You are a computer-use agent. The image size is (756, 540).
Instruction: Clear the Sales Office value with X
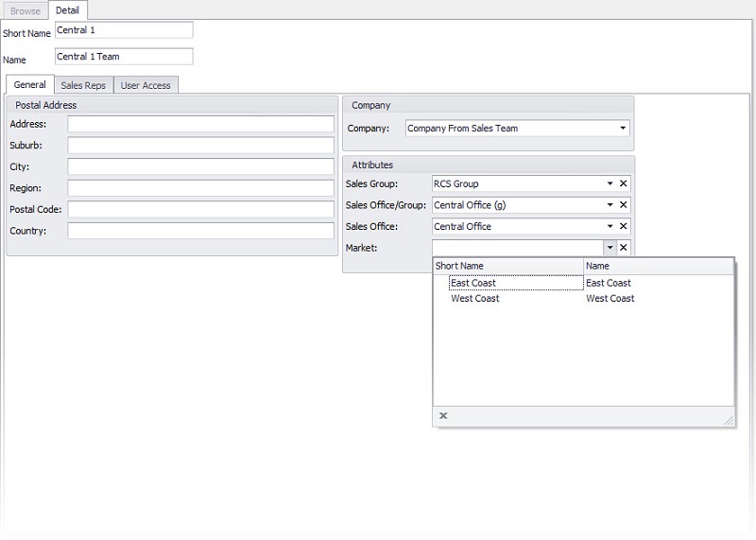623,226
